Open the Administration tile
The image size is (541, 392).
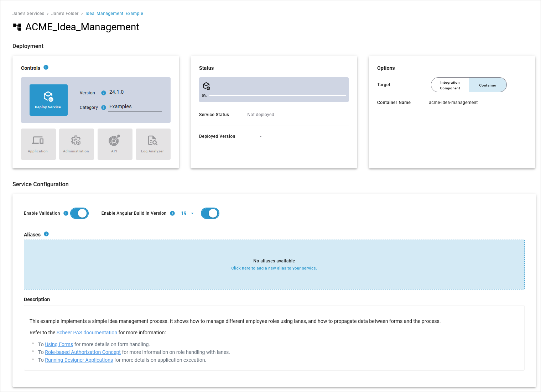tap(76, 144)
